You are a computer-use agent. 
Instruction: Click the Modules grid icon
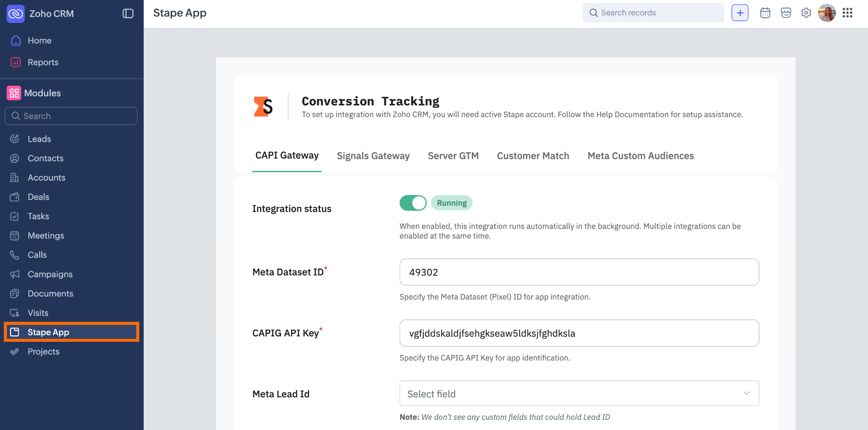[x=14, y=93]
